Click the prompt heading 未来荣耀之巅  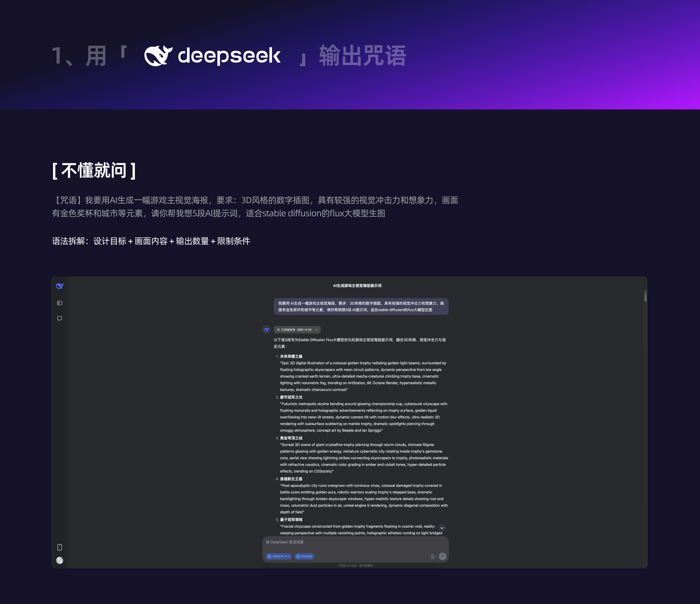291,356
